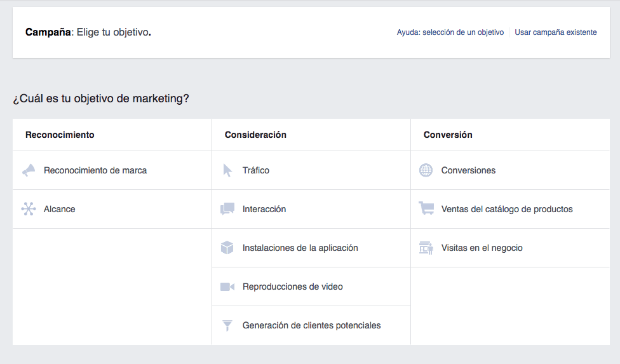620x364 pixels.
Task: Choose the Interacción objective
Action: point(311,209)
